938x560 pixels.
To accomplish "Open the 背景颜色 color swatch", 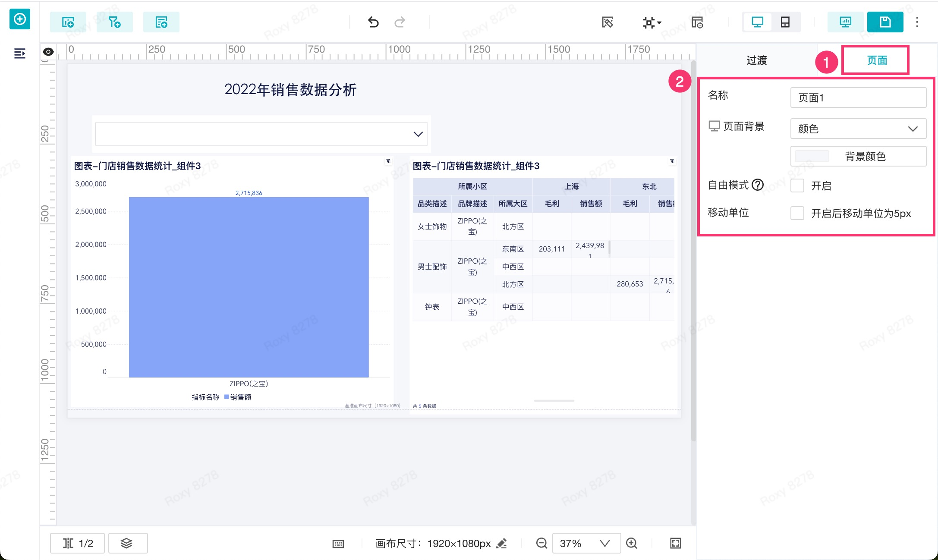I will [812, 156].
